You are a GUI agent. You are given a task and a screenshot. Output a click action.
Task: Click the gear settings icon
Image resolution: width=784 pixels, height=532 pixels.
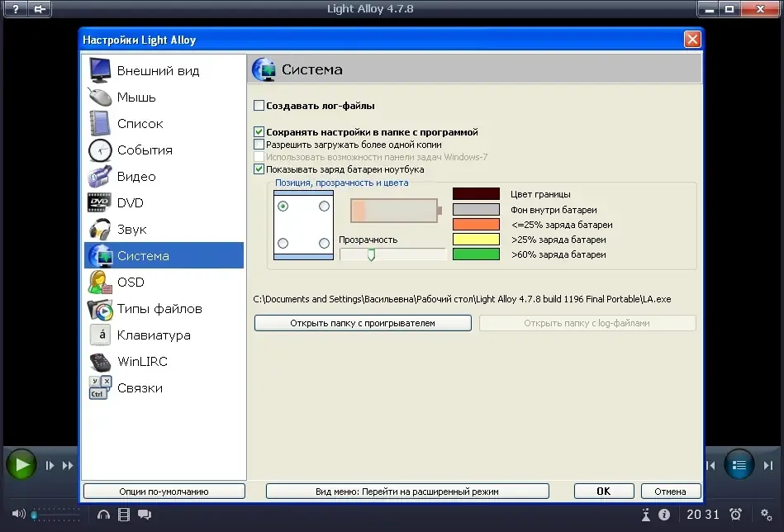tap(766, 514)
